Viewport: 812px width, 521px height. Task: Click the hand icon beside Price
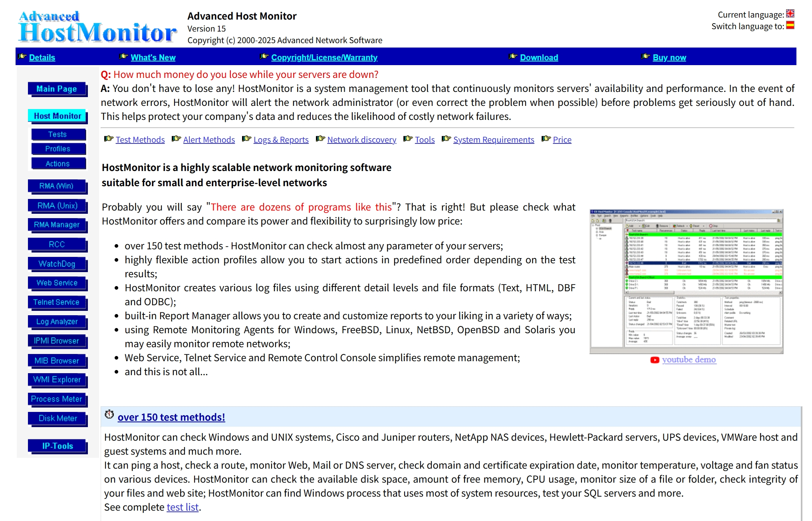546,139
